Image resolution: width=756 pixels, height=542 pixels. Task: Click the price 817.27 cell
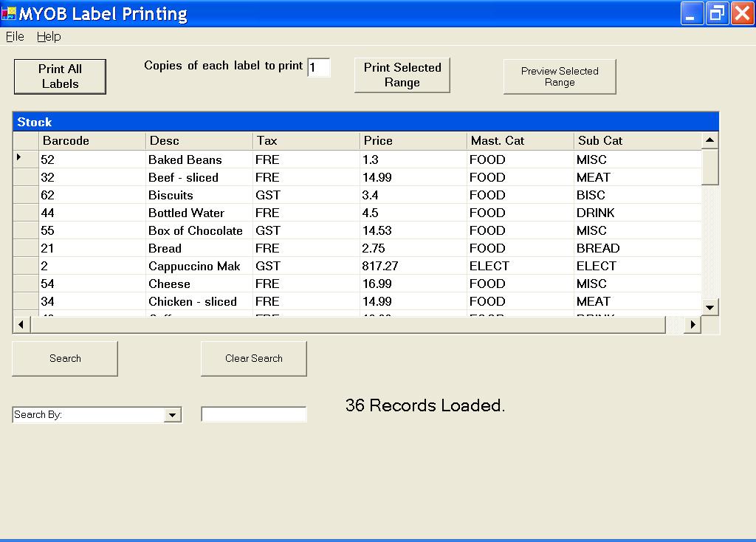click(x=413, y=266)
